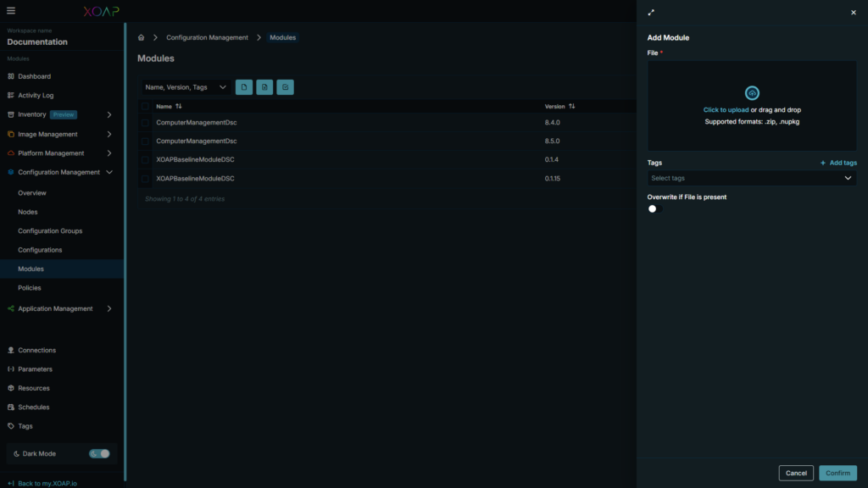The width and height of the screenshot is (868, 488).
Task: Open the Configurations menu item
Action: pos(40,250)
